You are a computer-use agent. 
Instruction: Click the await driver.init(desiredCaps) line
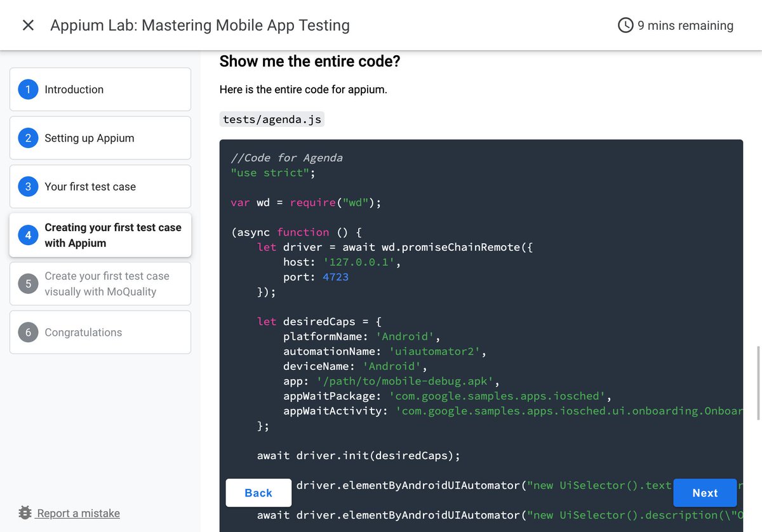pos(358,455)
